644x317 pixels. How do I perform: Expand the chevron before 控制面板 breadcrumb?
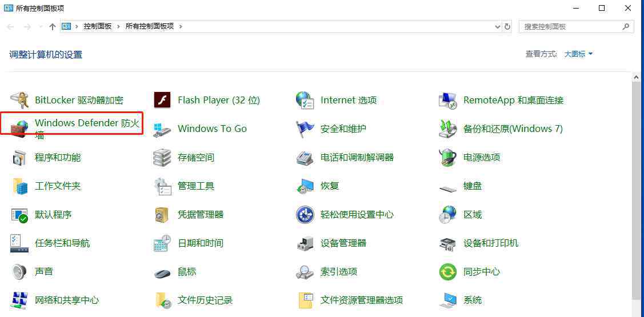click(77, 26)
